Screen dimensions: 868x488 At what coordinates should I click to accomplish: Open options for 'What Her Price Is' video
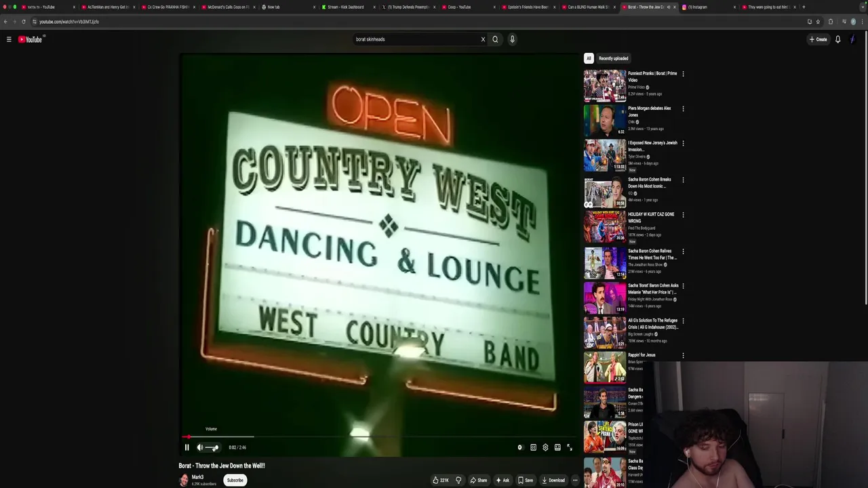683,286
